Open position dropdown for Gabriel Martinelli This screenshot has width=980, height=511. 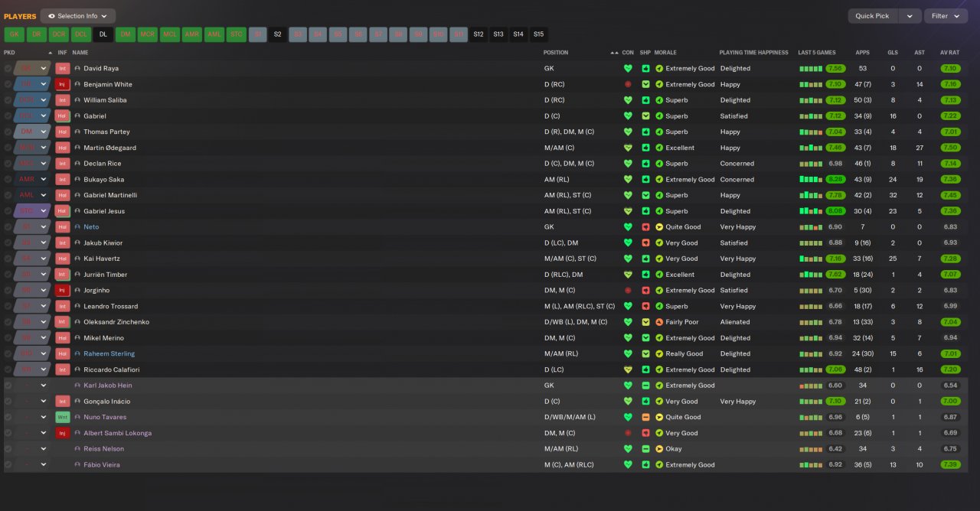[44, 195]
